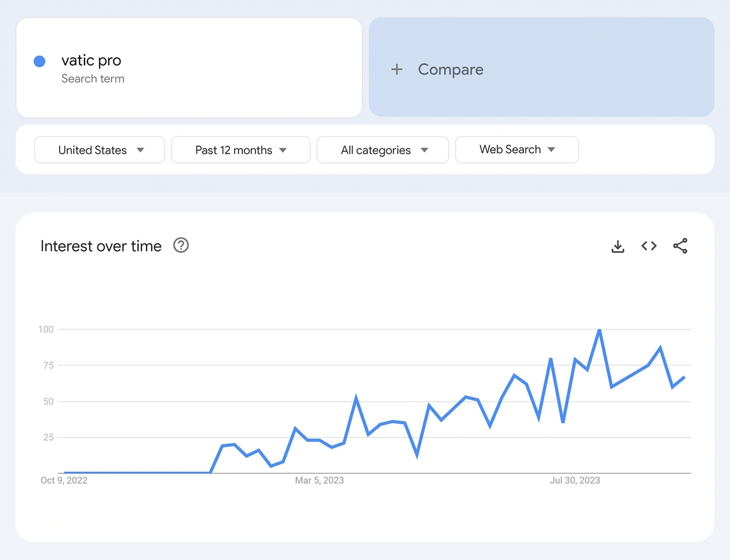
Task: Click the Search term label under vatic pro
Action: [92, 78]
